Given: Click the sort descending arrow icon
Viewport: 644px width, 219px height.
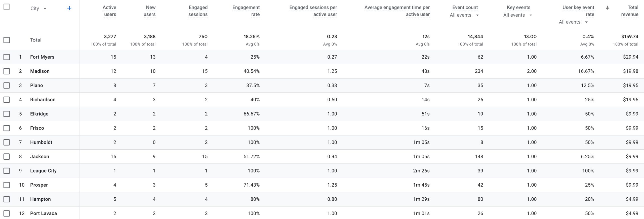Looking at the screenshot, I should pos(607,8).
